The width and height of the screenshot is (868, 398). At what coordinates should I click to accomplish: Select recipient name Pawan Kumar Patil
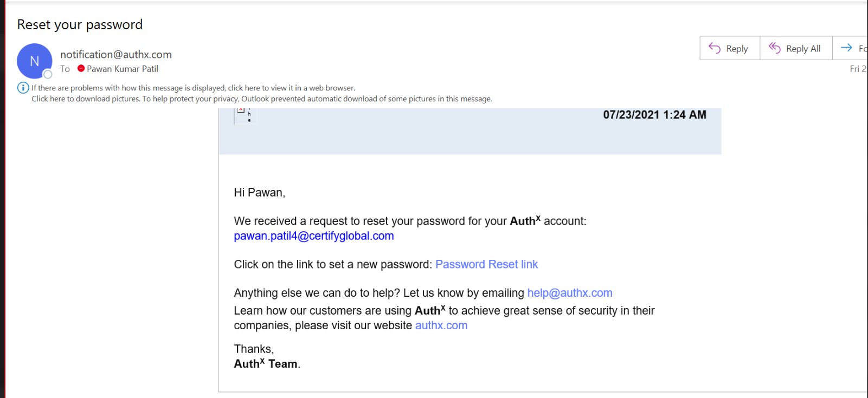point(123,69)
